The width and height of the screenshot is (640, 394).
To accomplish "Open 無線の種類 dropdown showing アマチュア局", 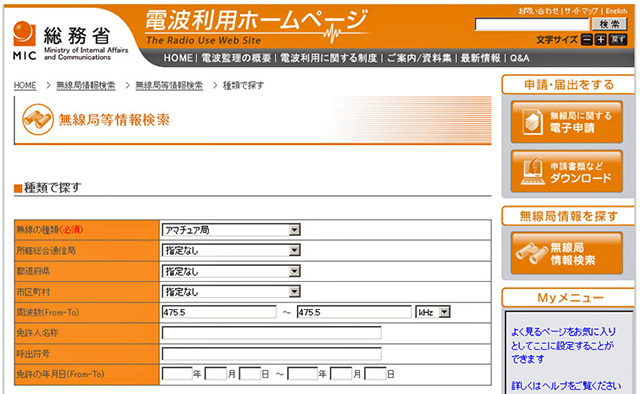I will (x=231, y=230).
